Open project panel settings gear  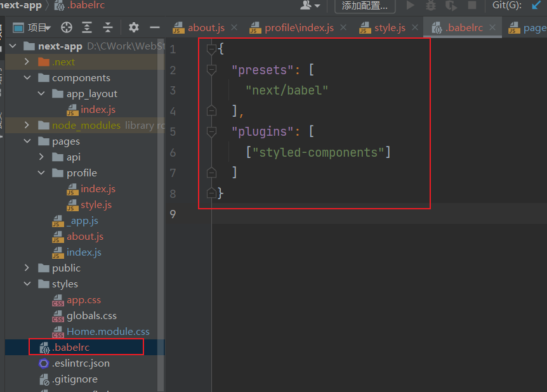pyautogui.click(x=134, y=27)
